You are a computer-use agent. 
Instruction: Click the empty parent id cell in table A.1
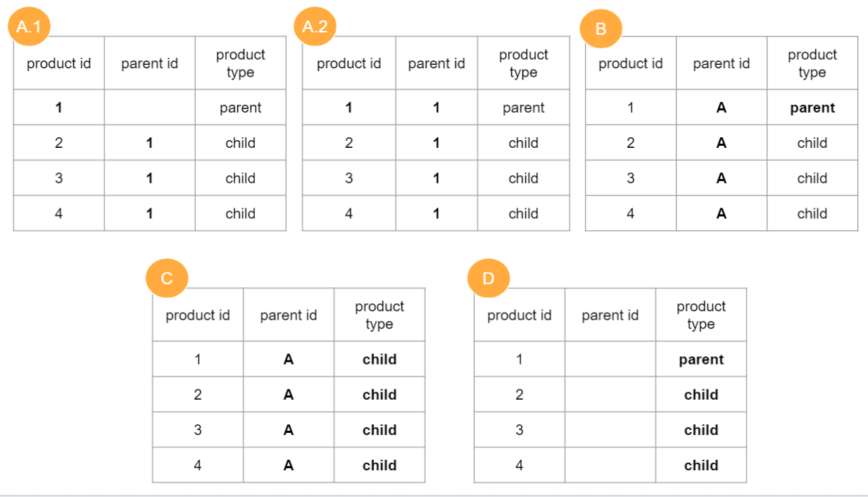click(x=149, y=108)
